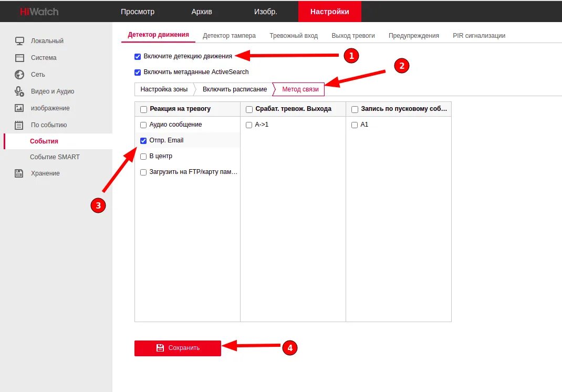This screenshot has height=392, width=562.
Task: Tick the A->1 alarm output checkbox
Action: [249, 125]
